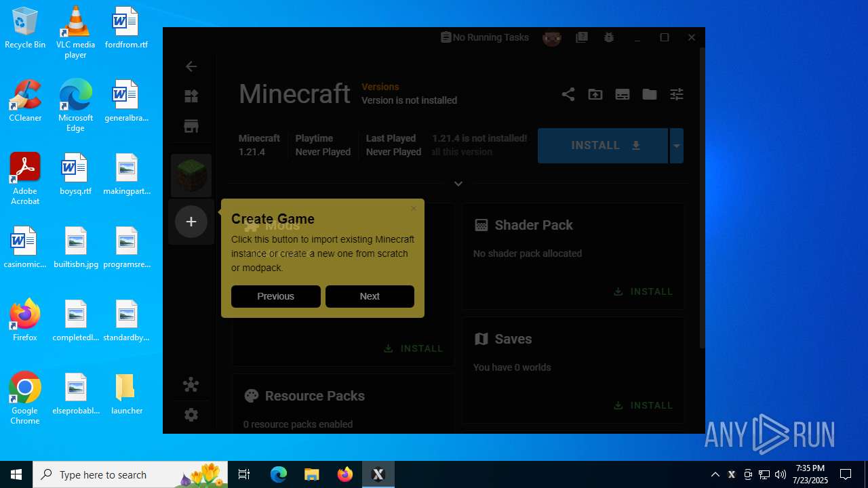The width and height of the screenshot is (868, 488).
Task: Open the Windows Start menu
Action: pyautogui.click(x=16, y=474)
